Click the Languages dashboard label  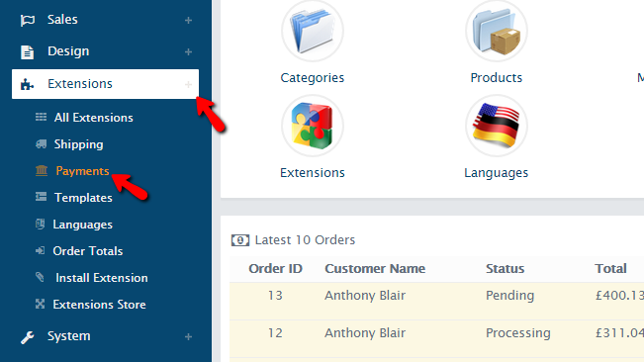coord(497,173)
